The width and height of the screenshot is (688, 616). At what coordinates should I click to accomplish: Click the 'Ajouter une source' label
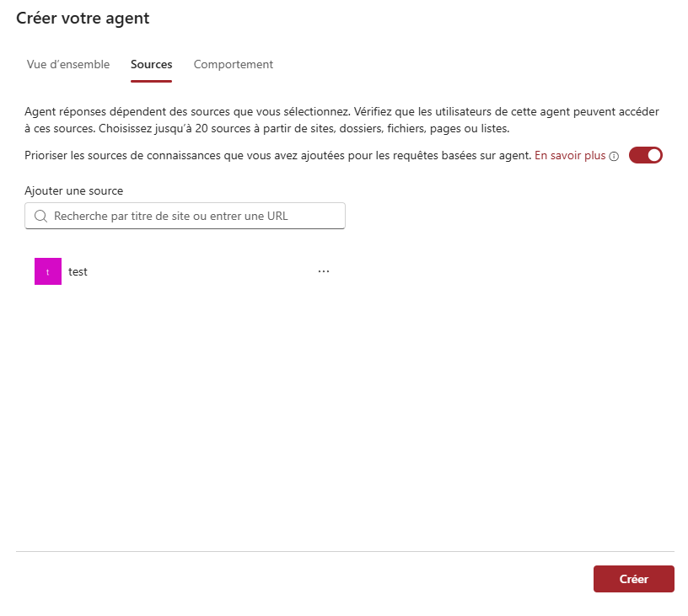pos(74,190)
